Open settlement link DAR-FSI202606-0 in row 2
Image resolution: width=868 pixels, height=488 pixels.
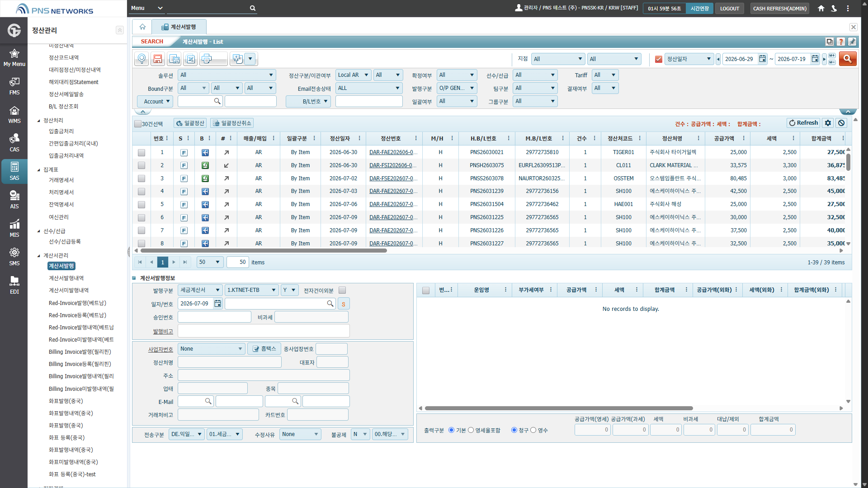tap(393, 165)
